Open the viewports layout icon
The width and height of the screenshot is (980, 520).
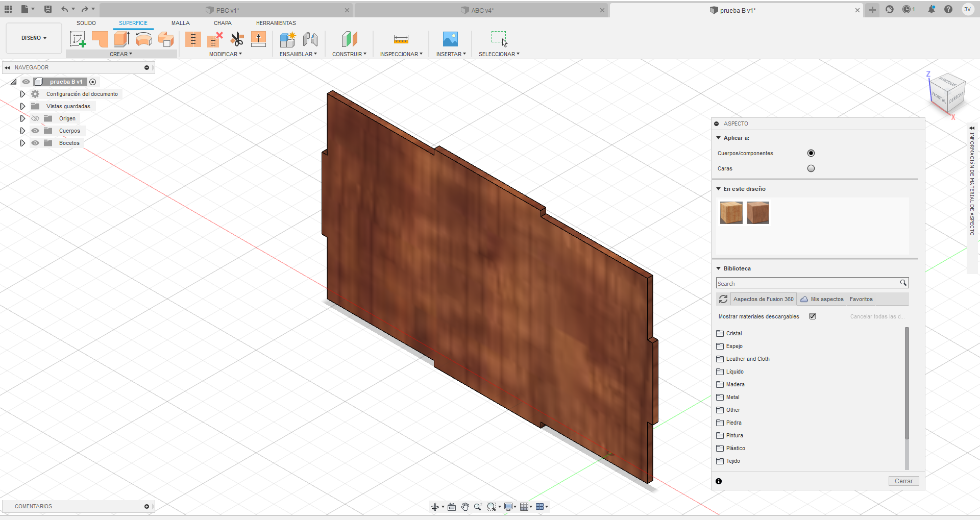(540, 507)
